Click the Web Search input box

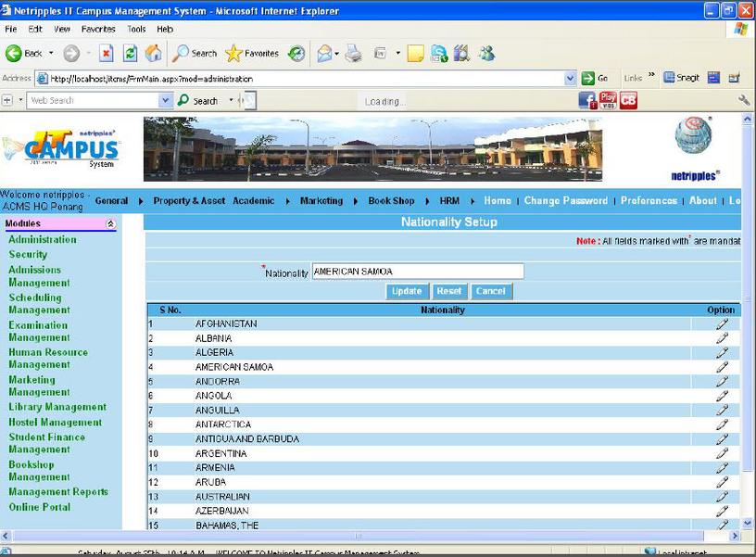tap(94, 100)
